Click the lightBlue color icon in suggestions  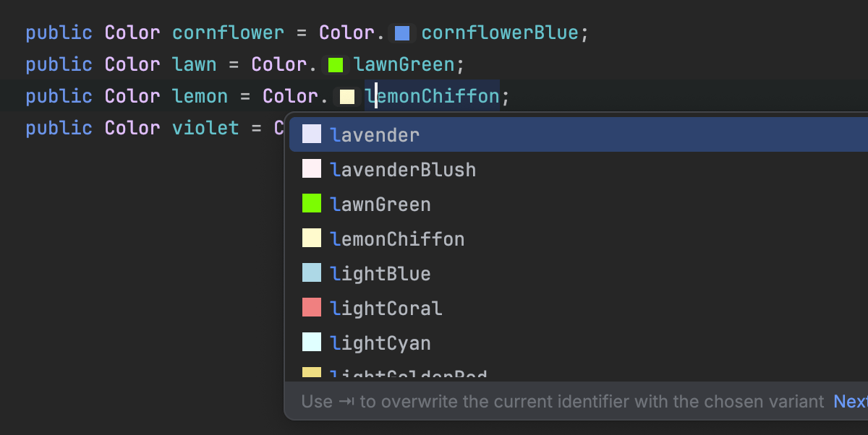point(312,273)
